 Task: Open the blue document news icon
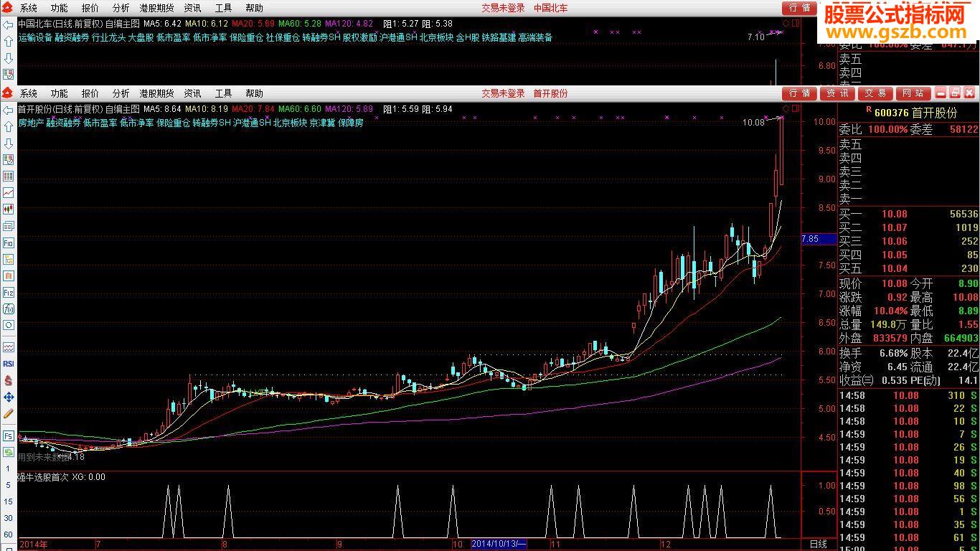click(x=8, y=259)
